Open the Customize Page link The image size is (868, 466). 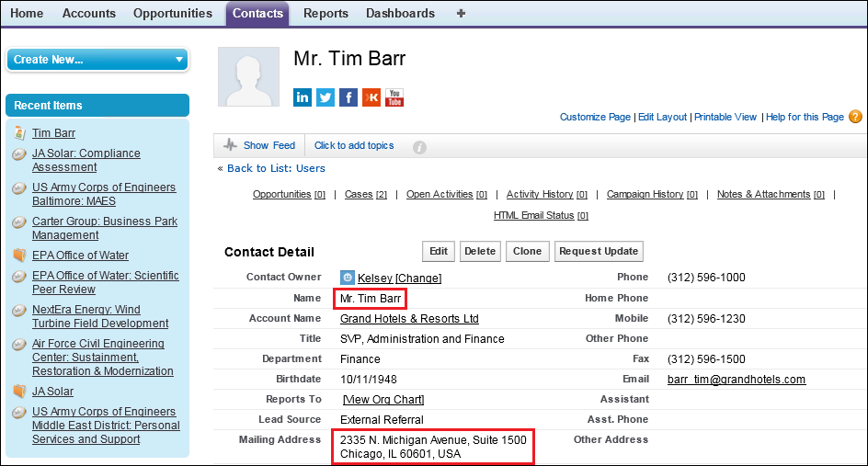pos(595,117)
